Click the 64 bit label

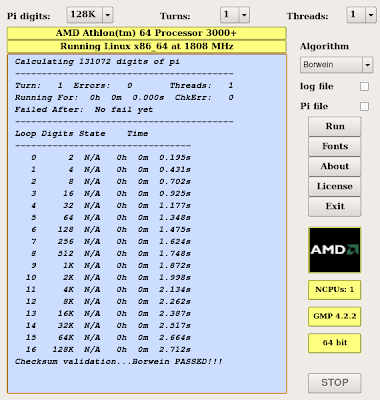[x=335, y=343]
